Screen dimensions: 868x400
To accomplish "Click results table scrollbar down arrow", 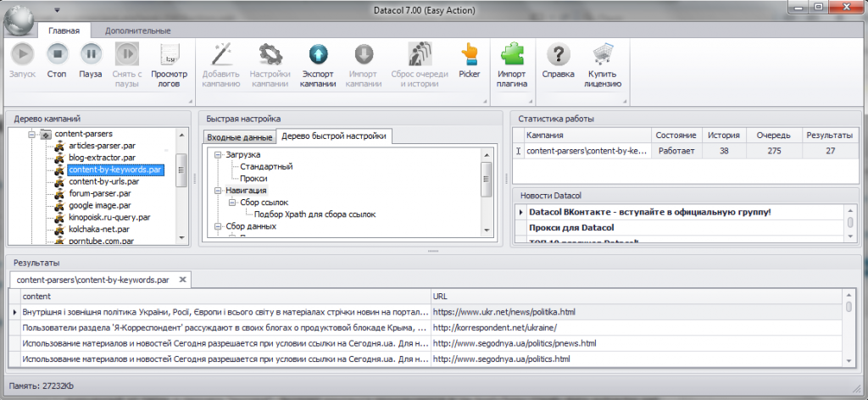I will 849,359.
